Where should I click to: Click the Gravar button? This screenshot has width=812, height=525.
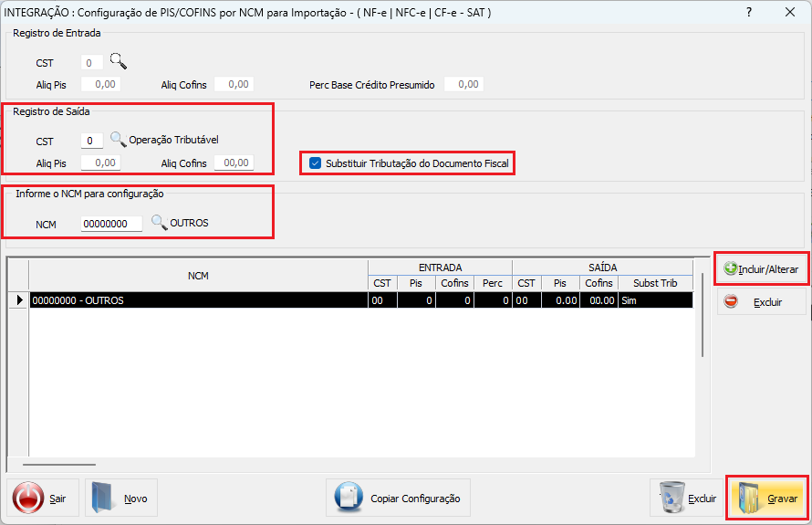(767, 498)
